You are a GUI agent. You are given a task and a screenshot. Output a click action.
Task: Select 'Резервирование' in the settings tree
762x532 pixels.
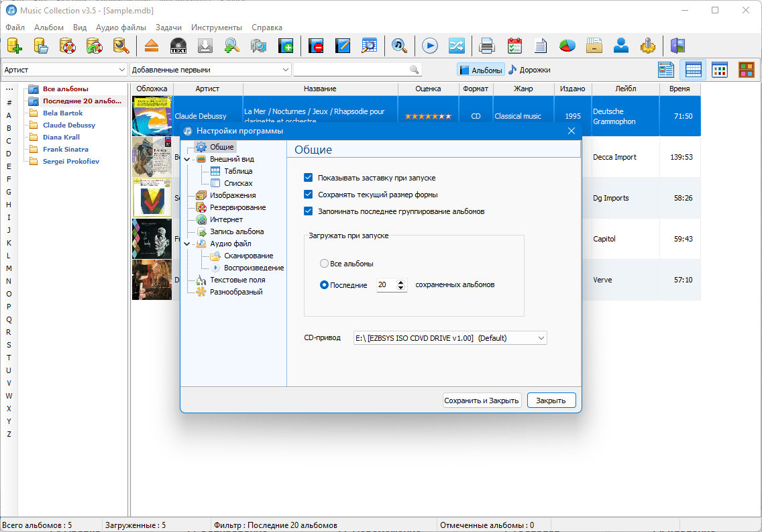[237, 207]
